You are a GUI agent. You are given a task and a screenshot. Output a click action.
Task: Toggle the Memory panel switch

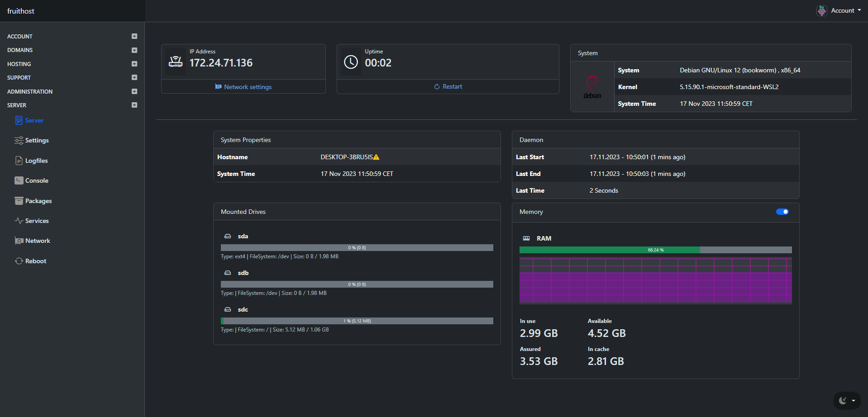click(782, 212)
